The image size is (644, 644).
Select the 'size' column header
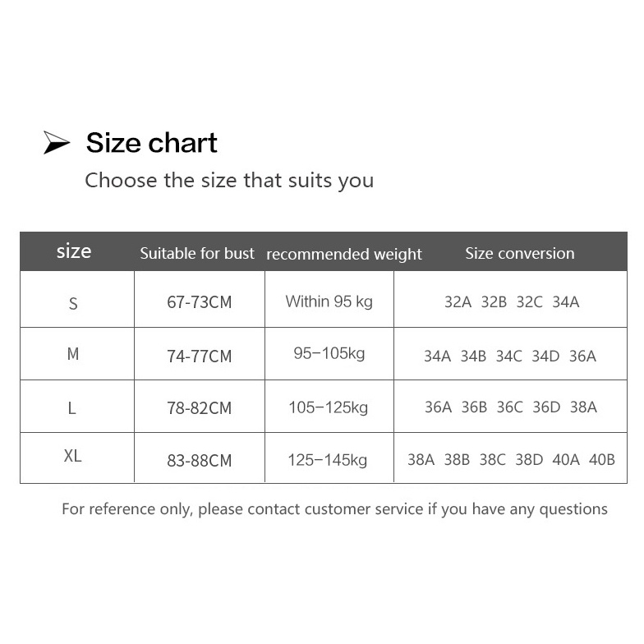pyautogui.click(x=74, y=251)
